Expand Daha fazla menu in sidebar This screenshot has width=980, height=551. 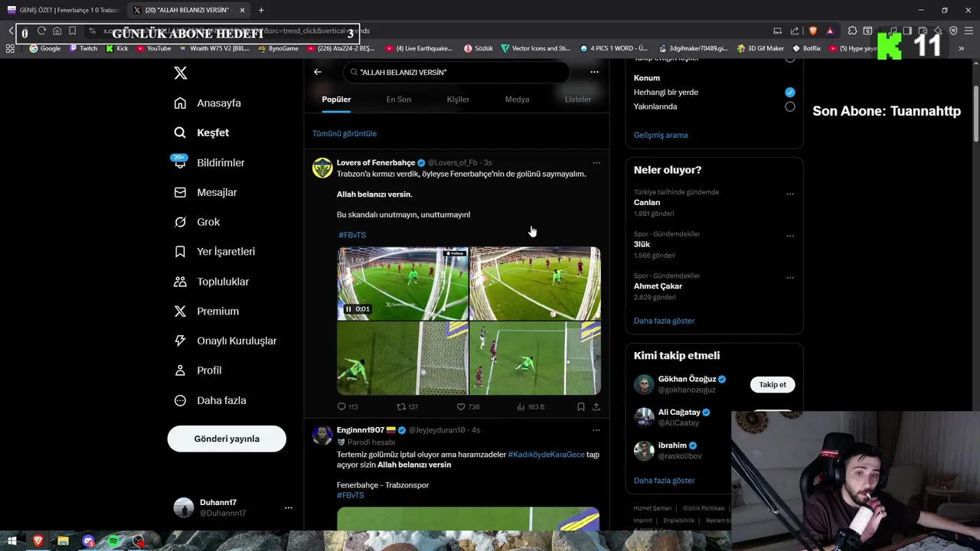(x=210, y=400)
